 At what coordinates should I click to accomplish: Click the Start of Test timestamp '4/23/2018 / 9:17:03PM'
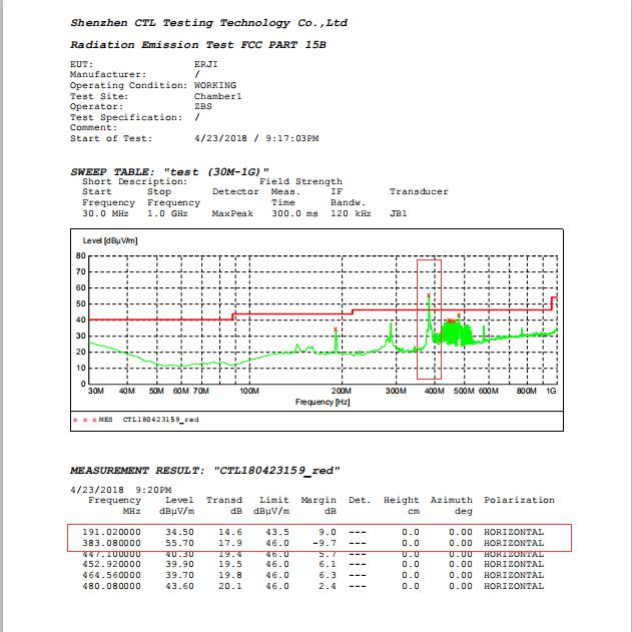point(256,138)
